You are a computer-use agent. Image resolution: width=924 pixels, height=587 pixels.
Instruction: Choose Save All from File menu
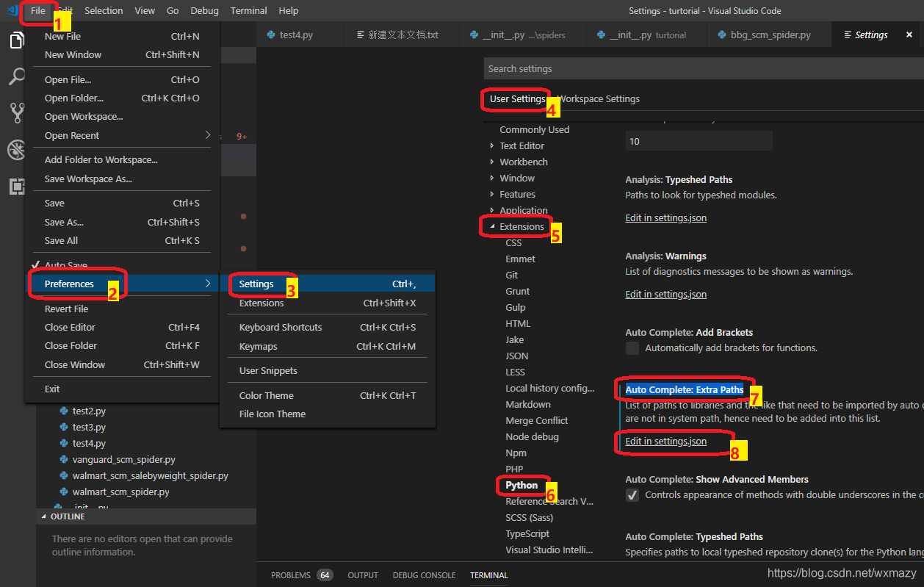click(122, 241)
